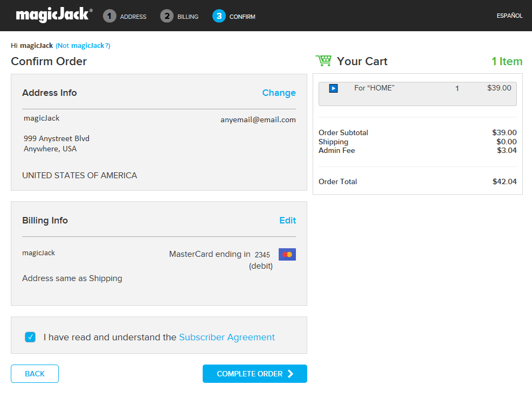Open the Subscriber Agreement link

pos(227,338)
